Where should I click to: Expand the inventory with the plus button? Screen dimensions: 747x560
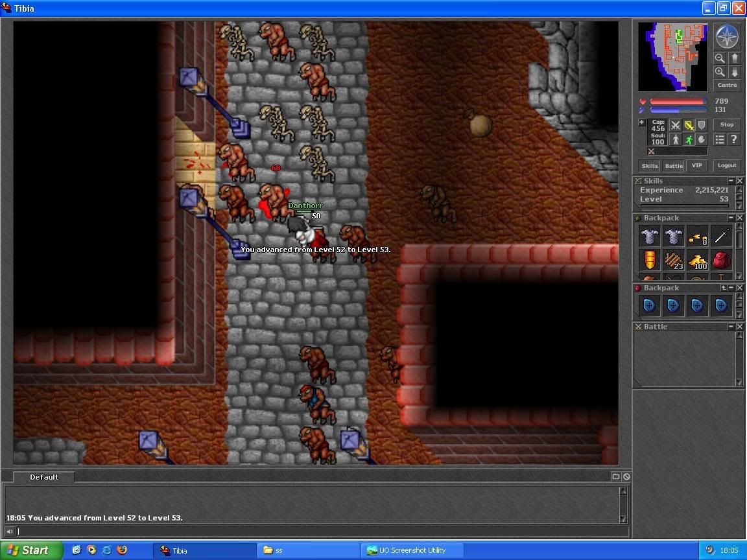(642, 122)
